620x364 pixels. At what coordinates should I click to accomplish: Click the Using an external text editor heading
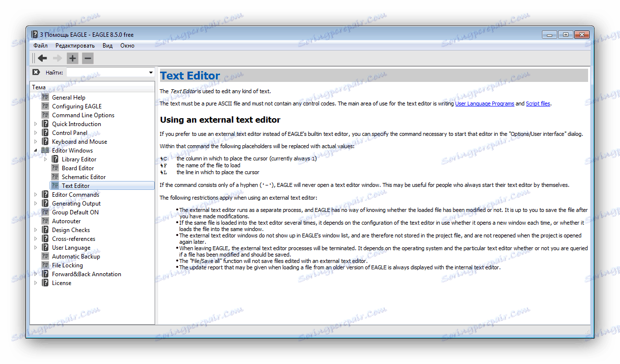click(220, 120)
